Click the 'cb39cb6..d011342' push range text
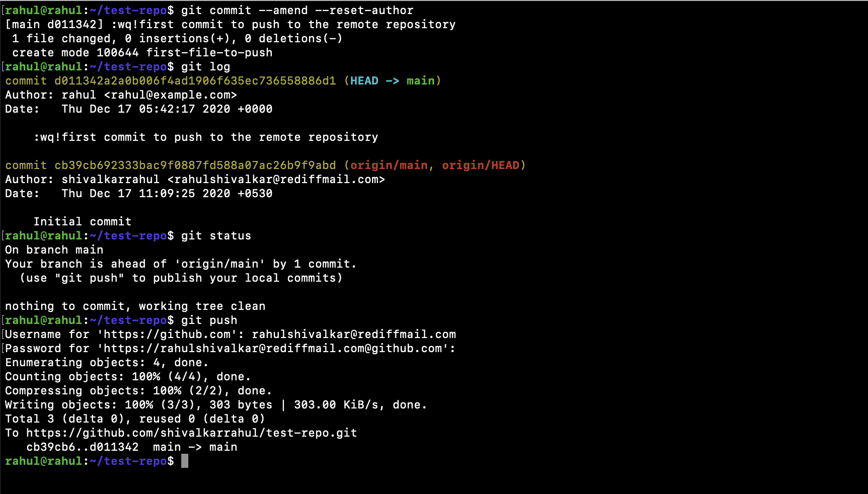 coord(83,447)
